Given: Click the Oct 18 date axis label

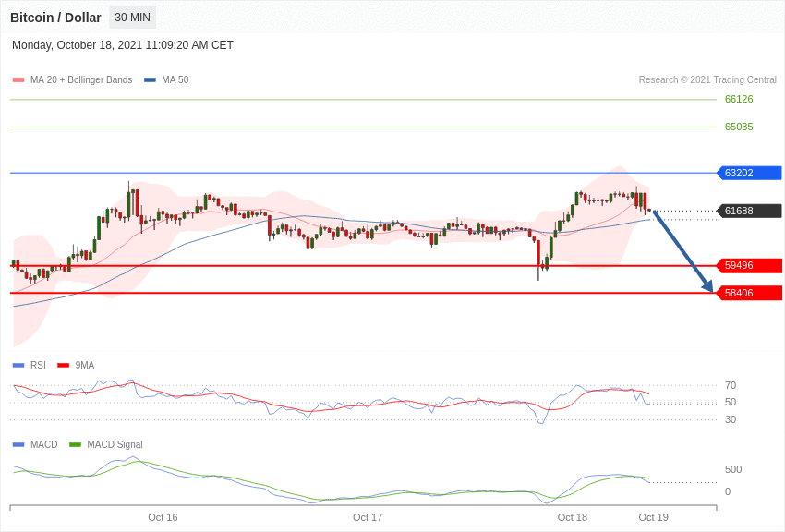Looking at the screenshot, I should tap(573, 517).
